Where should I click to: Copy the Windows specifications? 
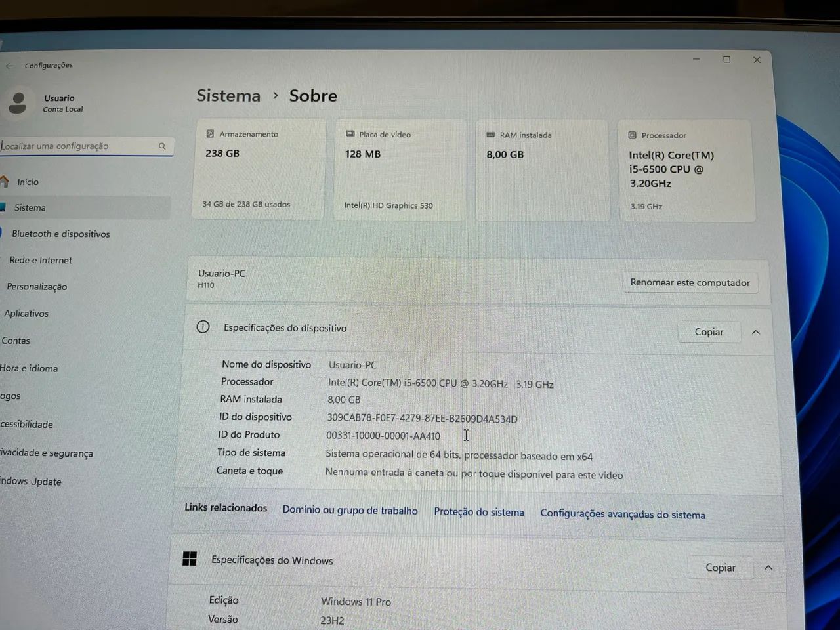(x=720, y=568)
